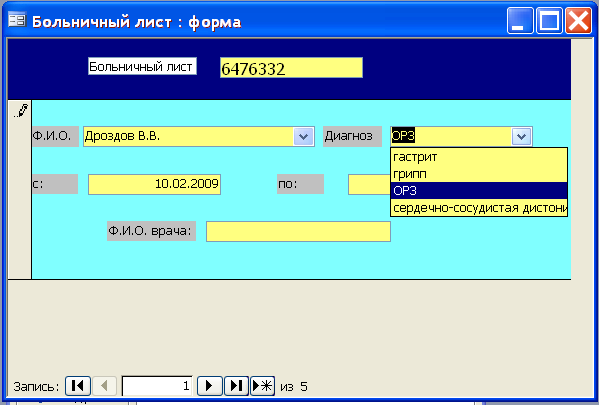Create a new record with asterisk button
The height and width of the screenshot is (405, 599).
tap(262, 386)
